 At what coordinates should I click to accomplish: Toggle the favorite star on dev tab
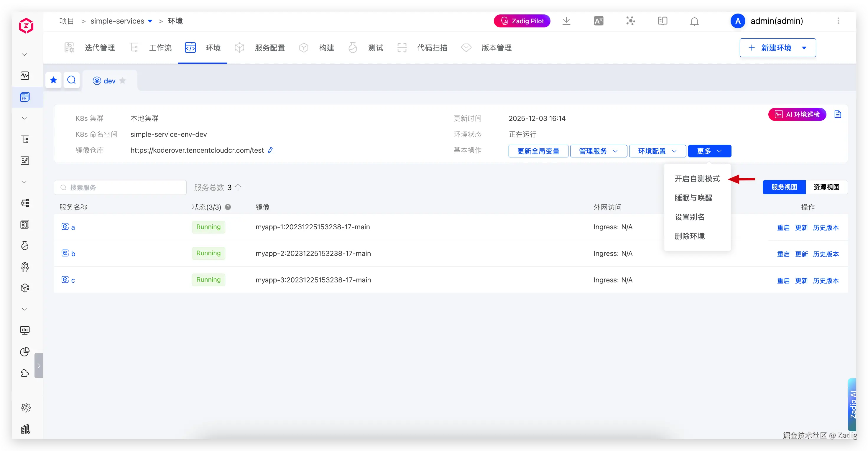coord(123,81)
